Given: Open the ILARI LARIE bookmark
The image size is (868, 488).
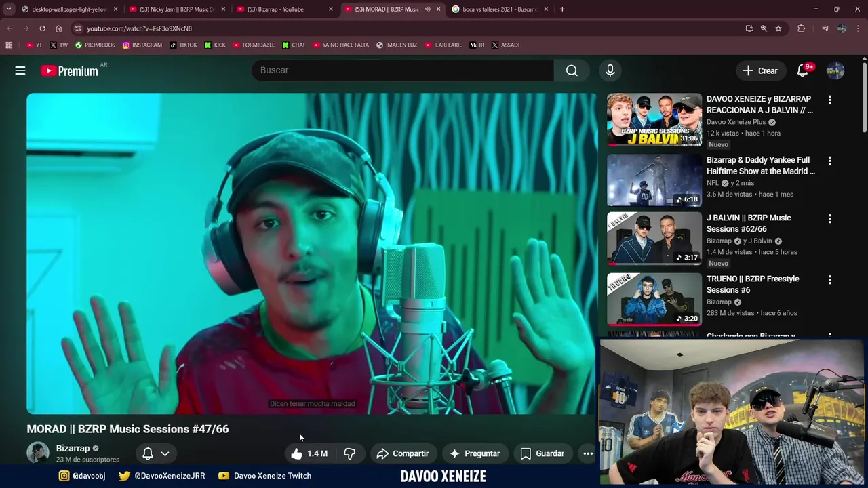Looking at the screenshot, I should (443, 45).
